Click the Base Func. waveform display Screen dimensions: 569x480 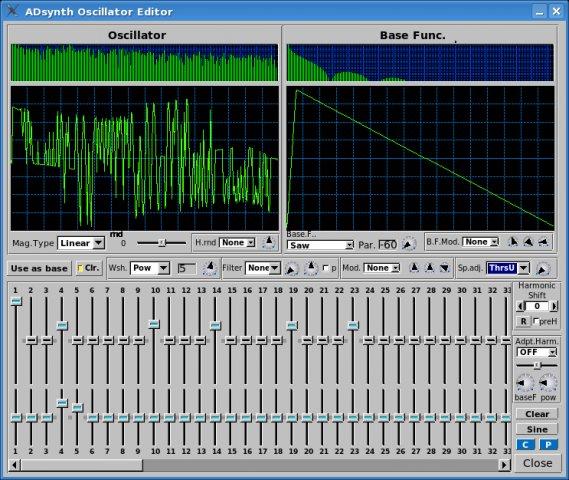pos(420,158)
